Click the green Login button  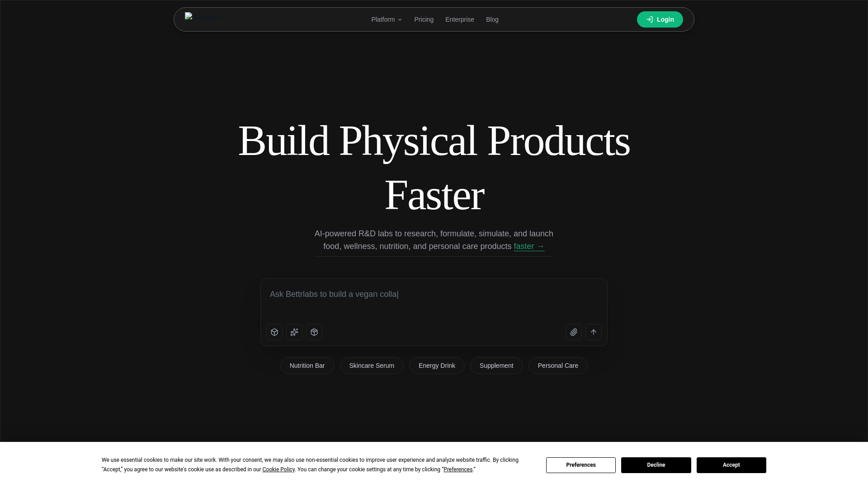(660, 19)
